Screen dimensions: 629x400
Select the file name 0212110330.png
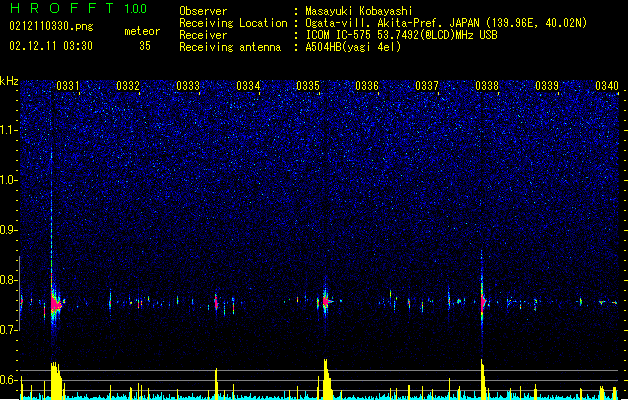pos(51,26)
